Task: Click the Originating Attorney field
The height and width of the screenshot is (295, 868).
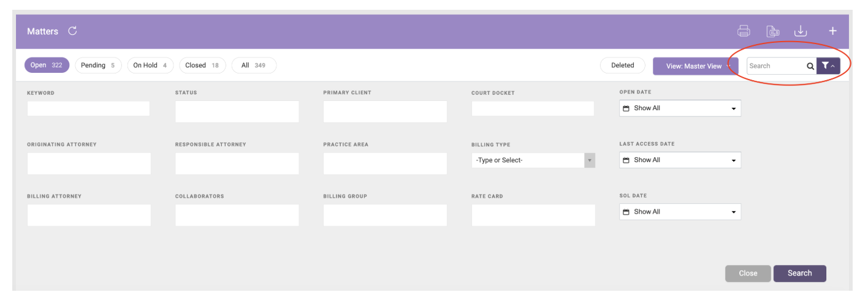Action: (x=89, y=163)
